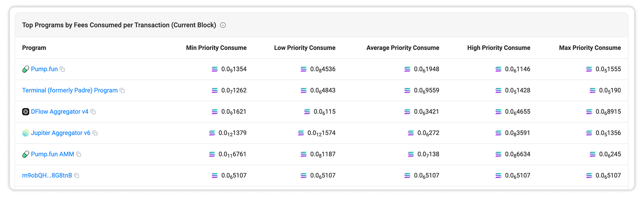Open the DFlow Aggregator v4 link
644x197 pixels.
click(60, 112)
